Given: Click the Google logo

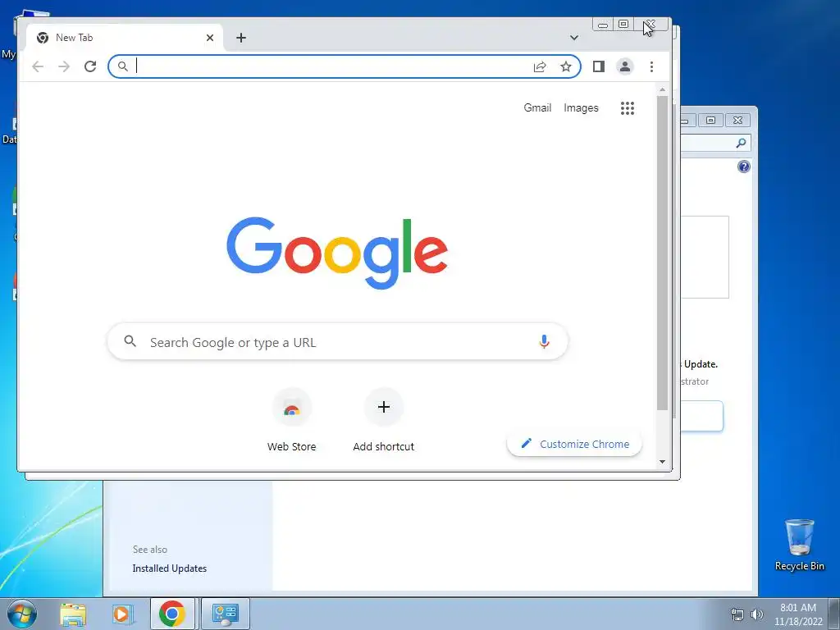Looking at the screenshot, I should pyautogui.click(x=337, y=253).
